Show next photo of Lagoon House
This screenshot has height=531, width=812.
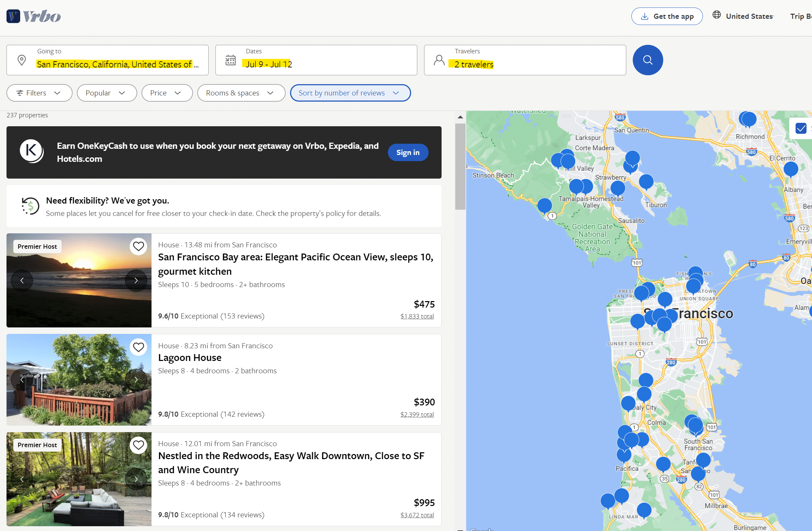pyautogui.click(x=136, y=379)
